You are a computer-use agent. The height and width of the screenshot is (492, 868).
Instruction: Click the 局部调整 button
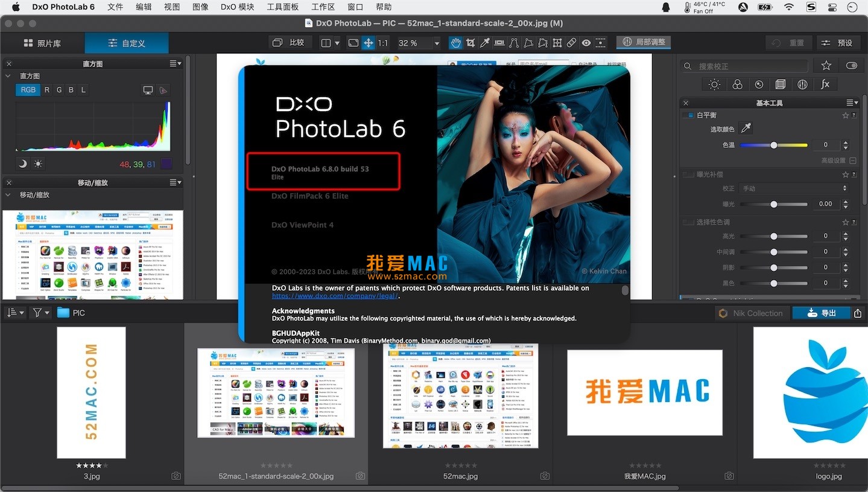(644, 42)
